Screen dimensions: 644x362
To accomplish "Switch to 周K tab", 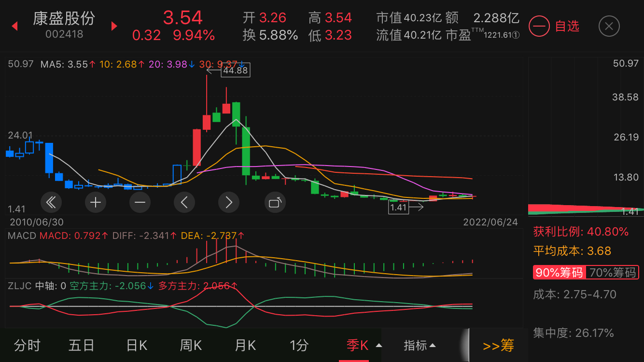I will coord(191,345).
